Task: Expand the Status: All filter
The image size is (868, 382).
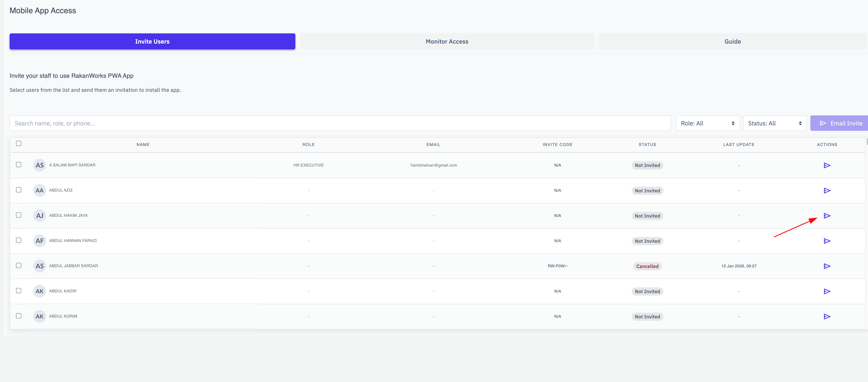Action: pos(774,123)
